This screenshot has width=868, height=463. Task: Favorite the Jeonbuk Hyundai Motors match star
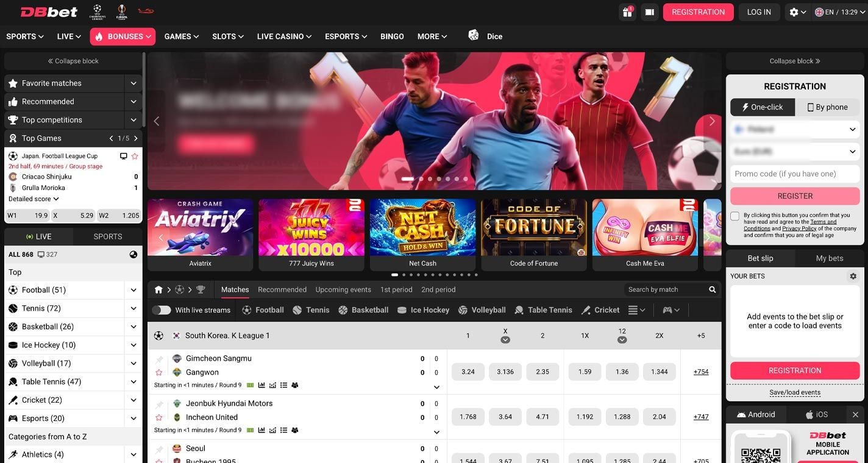(159, 417)
